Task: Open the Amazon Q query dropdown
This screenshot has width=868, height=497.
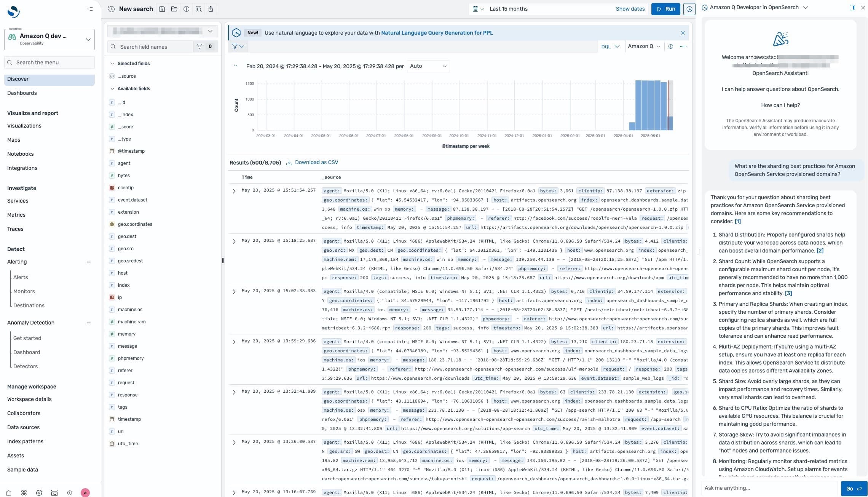Action: point(644,46)
